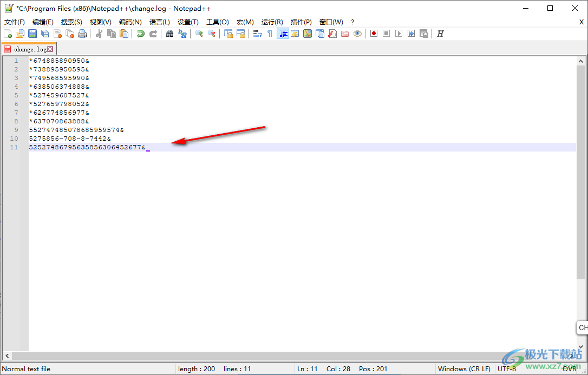The height and width of the screenshot is (375, 588).
Task: Toggle OVR insert mode in status bar
Action: (569, 369)
